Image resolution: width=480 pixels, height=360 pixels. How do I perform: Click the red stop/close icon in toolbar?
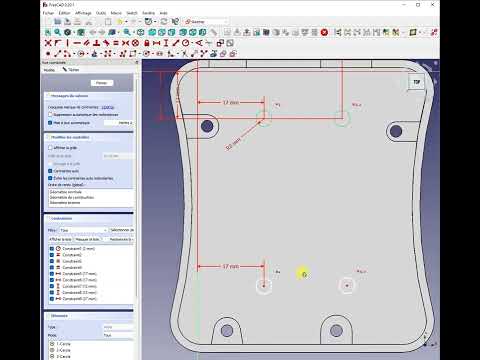[324, 32]
